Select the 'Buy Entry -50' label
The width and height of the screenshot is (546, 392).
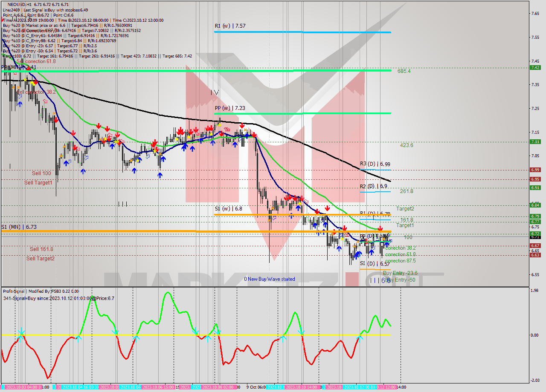point(400,280)
